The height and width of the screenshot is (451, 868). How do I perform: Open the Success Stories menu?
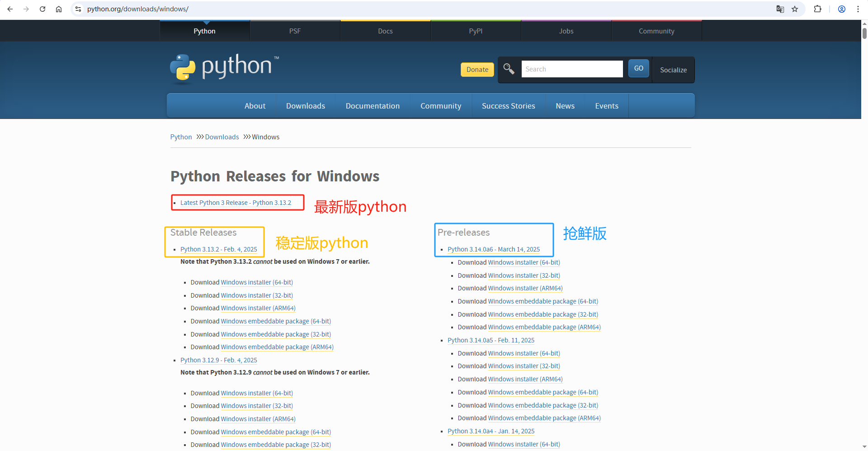(x=508, y=106)
